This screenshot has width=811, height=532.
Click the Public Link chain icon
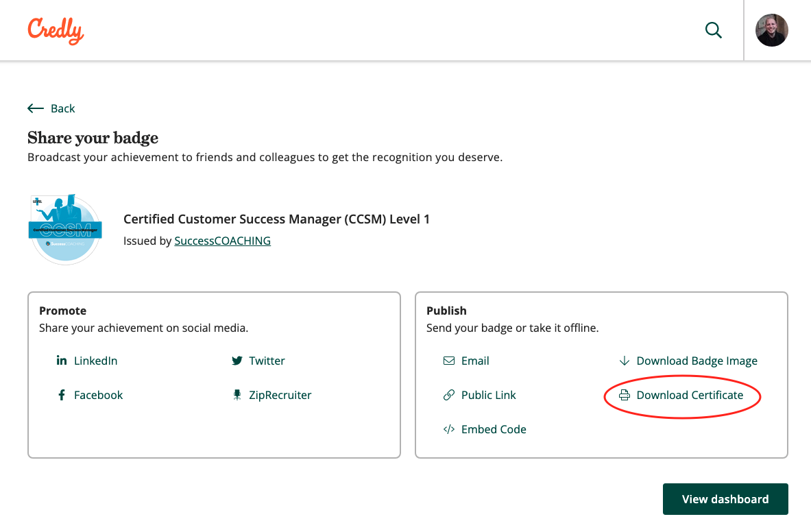tap(449, 395)
